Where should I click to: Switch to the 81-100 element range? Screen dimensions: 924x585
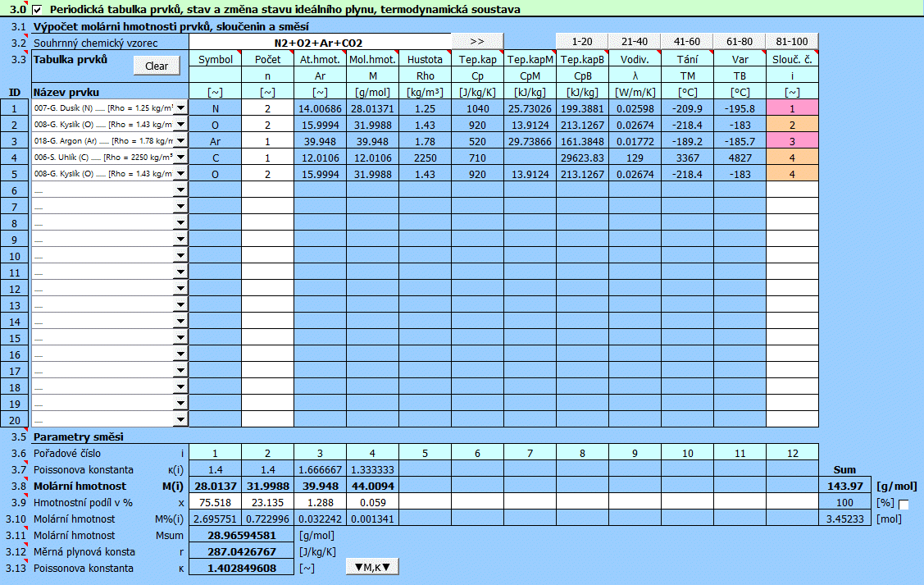792,42
